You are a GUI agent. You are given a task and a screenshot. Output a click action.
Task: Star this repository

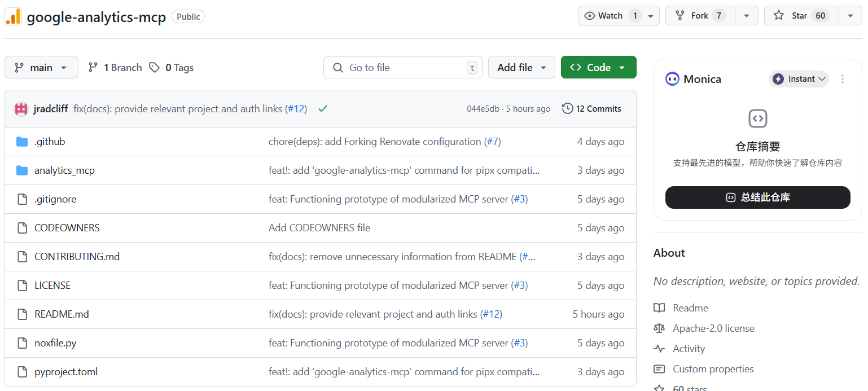pos(801,16)
